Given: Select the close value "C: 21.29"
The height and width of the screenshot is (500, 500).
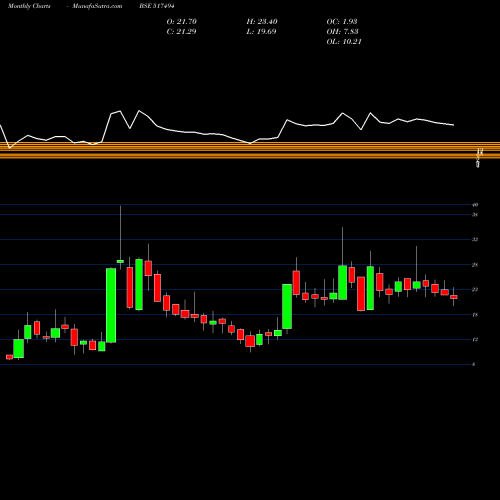Looking at the screenshot, I should 181,32.
